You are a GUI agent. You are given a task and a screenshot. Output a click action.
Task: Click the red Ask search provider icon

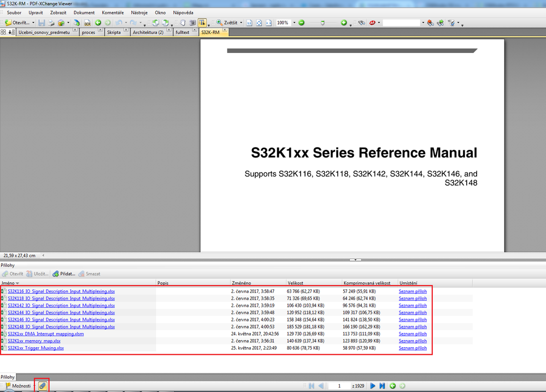372,22
